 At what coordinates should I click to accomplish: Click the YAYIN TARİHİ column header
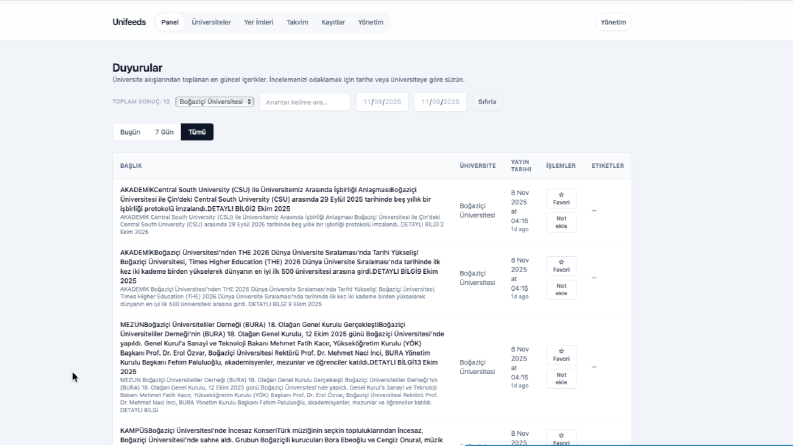tap(521, 166)
